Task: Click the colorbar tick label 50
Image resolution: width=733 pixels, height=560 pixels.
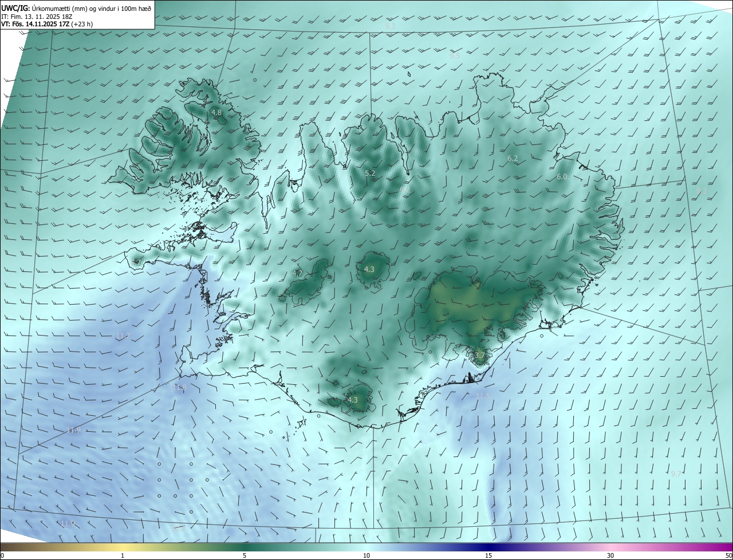Action: [728, 555]
